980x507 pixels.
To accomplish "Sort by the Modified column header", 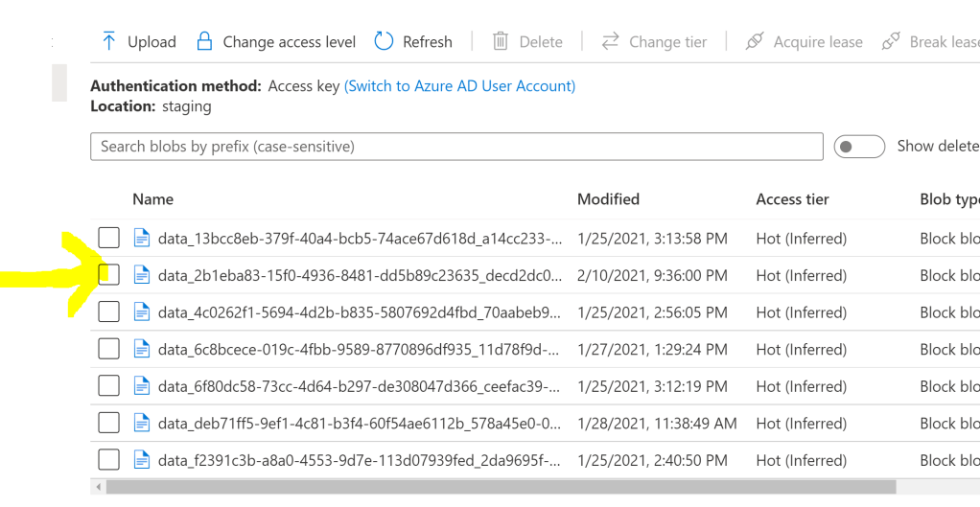I will pos(608,199).
